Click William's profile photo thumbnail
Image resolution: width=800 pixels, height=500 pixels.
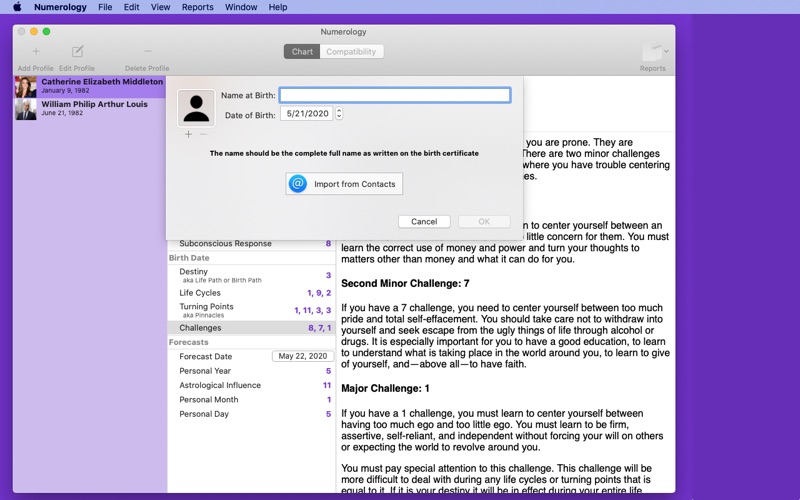click(26, 109)
